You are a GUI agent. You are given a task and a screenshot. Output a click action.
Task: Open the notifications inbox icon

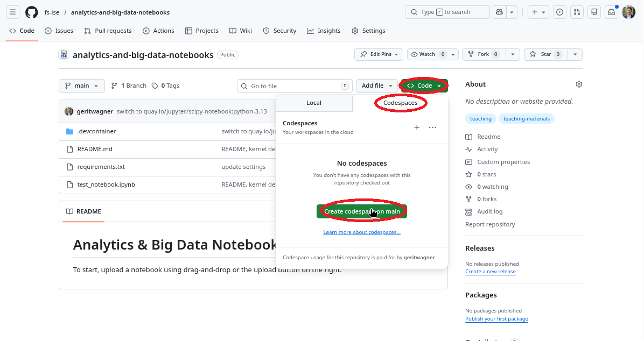point(611,12)
